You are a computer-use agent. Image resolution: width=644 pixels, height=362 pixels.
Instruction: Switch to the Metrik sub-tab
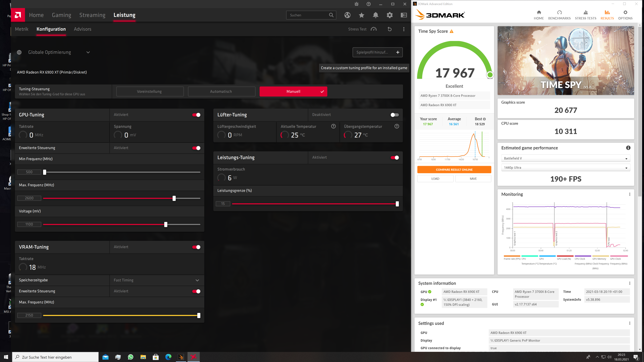tap(22, 29)
